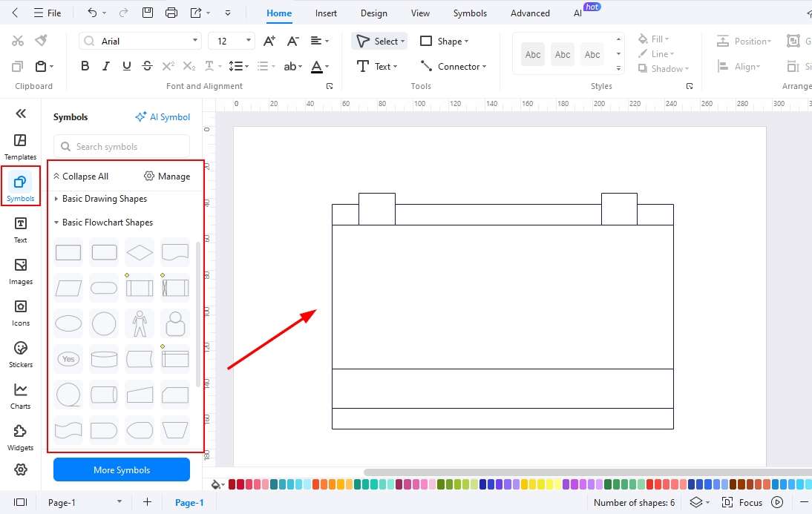Switch to the Home tab
This screenshot has width=812, height=514.
[279, 13]
